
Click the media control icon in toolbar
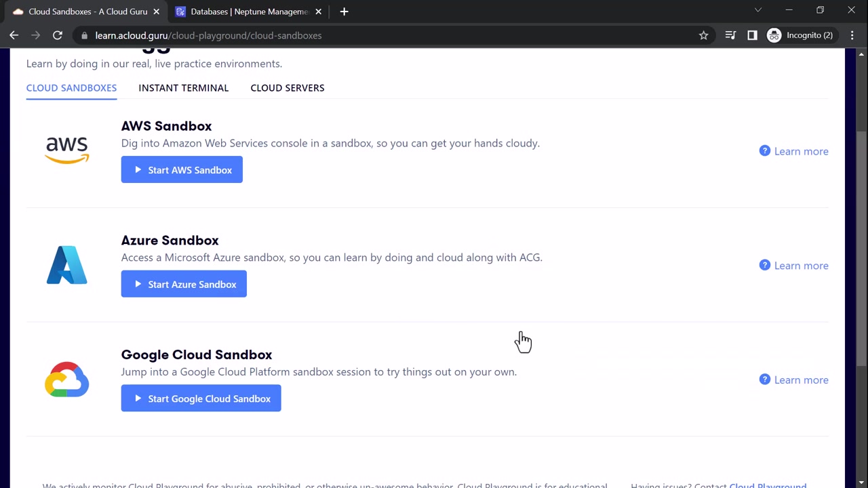[730, 35]
